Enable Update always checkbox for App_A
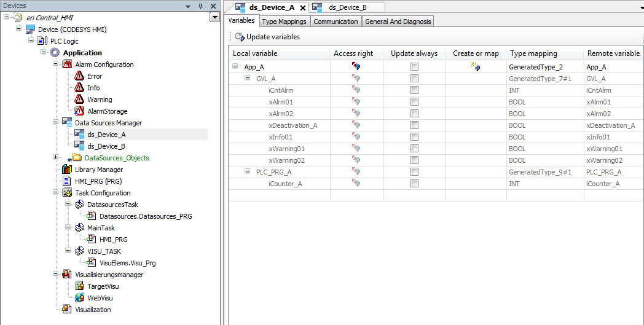Screen dimensions: 644x325 (414, 67)
